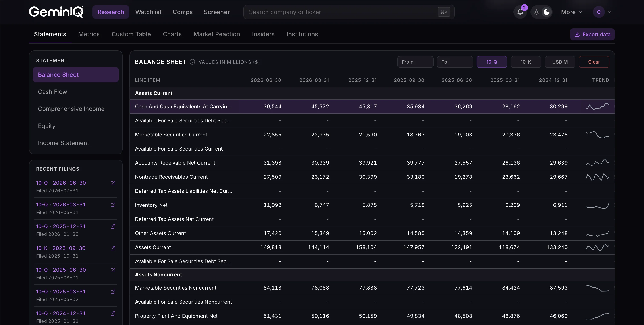
Task: Toggle the 10-K filing filter
Action: tap(526, 62)
